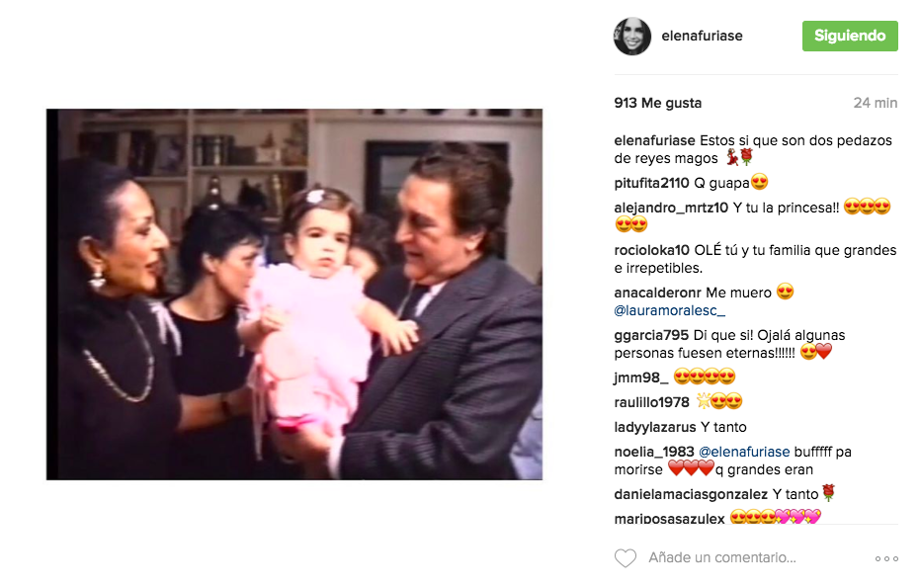920x588 pixels.
Task: Click the 24 min timestamp
Action: 875,104
